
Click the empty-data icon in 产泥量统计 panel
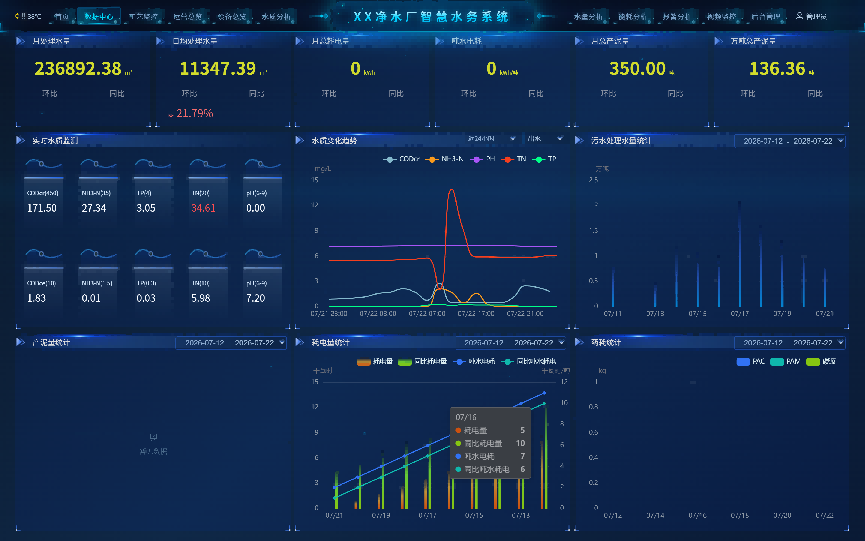click(153, 437)
